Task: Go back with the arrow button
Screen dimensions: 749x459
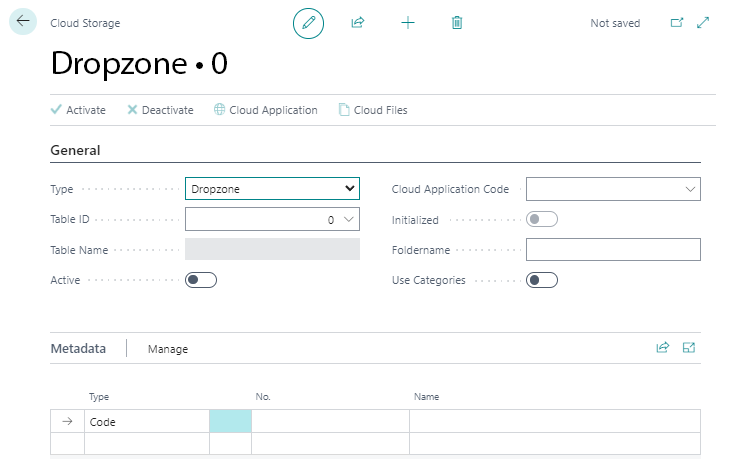Action: point(22,21)
